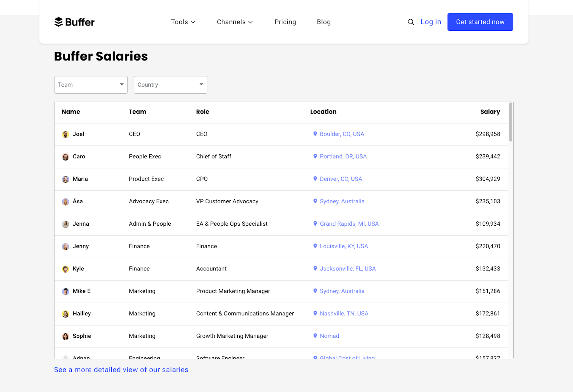Click Maria's avatar picture

(65, 179)
